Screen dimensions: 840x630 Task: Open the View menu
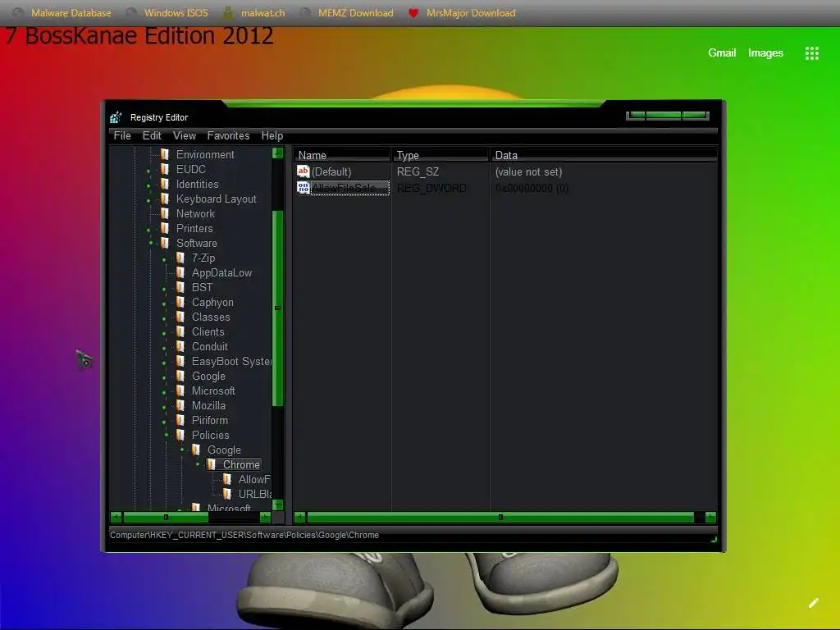[185, 136]
